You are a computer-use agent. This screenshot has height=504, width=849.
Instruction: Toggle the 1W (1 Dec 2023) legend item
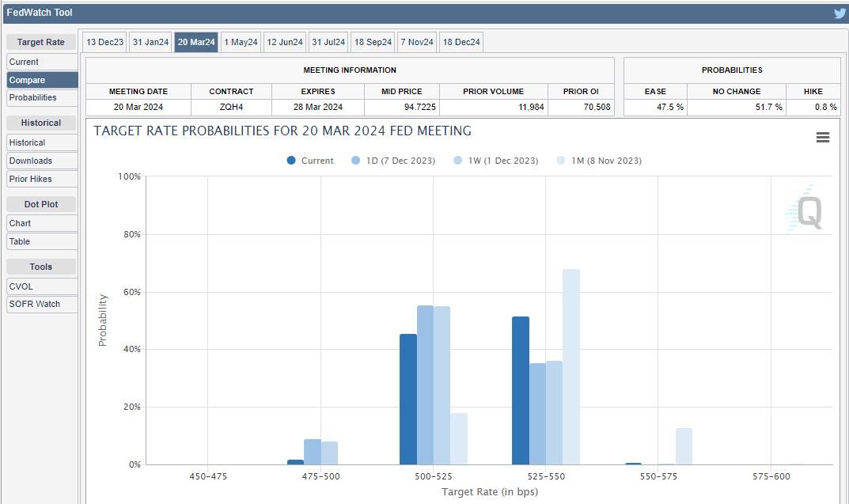click(496, 161)
